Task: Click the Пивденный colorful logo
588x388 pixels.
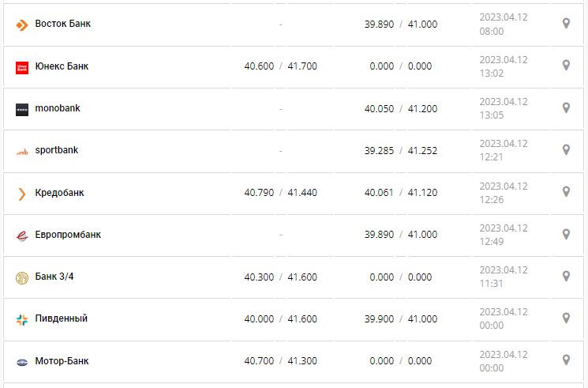Action: click(x=22, y=319)
